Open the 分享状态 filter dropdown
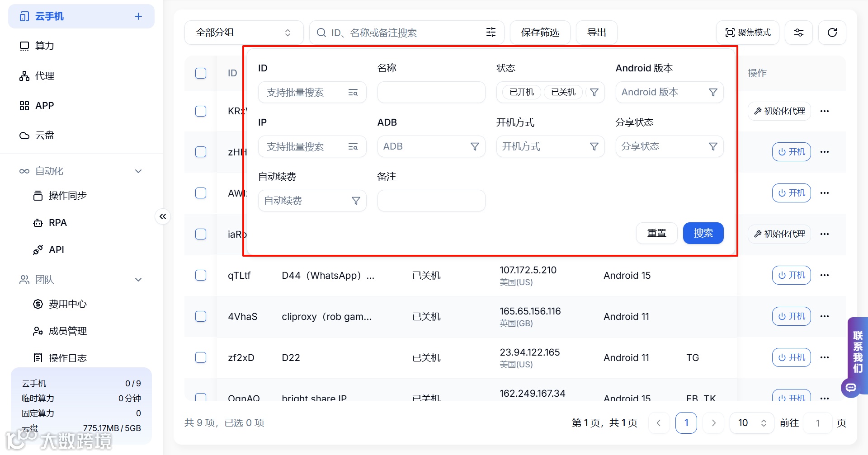Image resolution: width=868 pixels, height=455 pixels. 670,146
